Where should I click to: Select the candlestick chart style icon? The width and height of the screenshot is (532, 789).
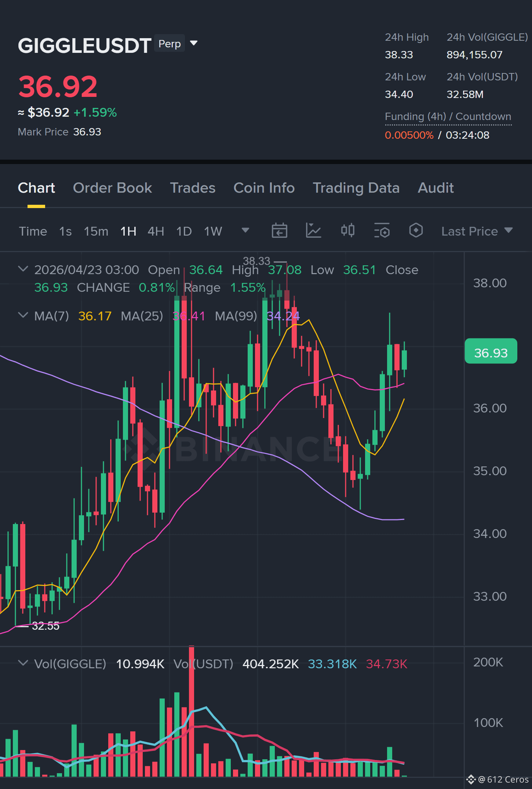[x=347, y=231]
